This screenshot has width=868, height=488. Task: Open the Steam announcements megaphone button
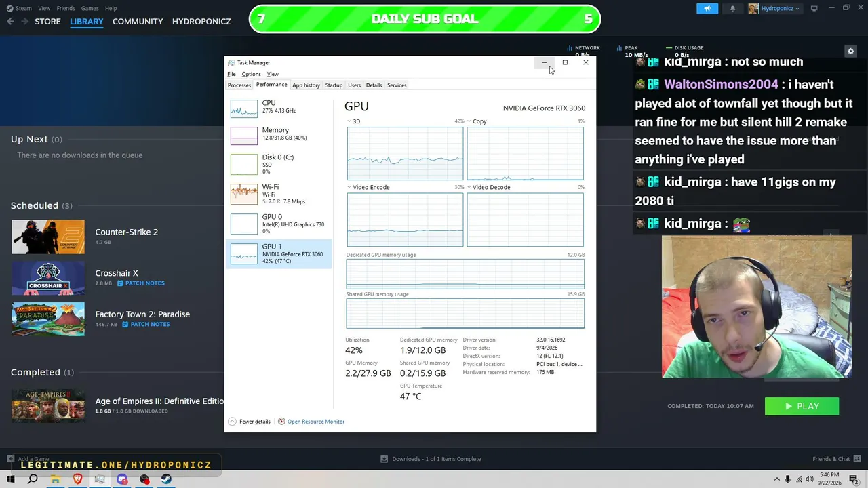[707, 9]
